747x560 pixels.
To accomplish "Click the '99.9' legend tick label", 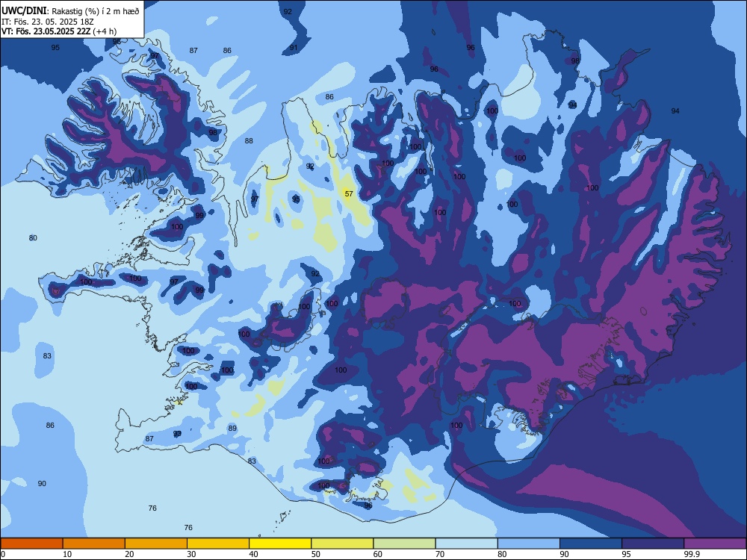I will (691, 554).
